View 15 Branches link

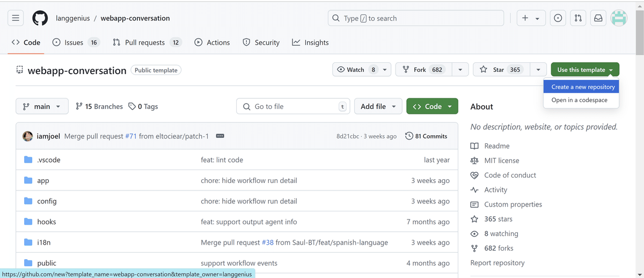click(99, 106)
